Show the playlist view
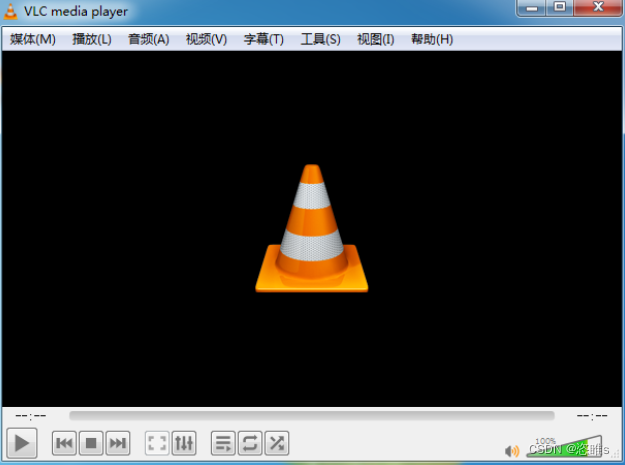625x465 pixels. coord(223,443)
